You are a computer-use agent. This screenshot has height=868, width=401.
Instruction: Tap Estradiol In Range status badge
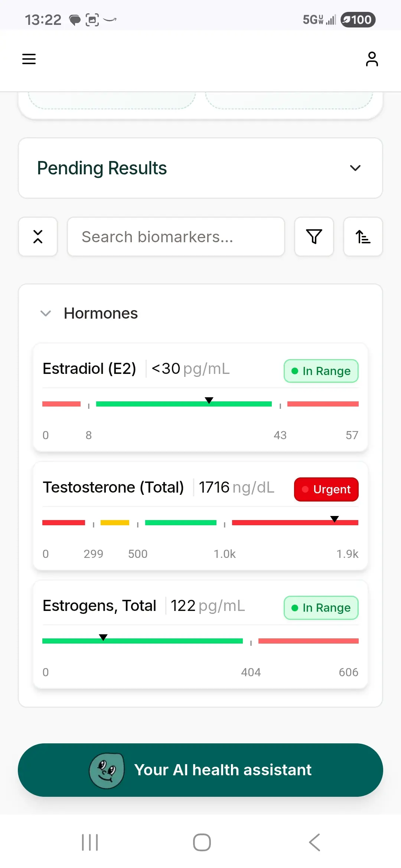tap(321, 371)
